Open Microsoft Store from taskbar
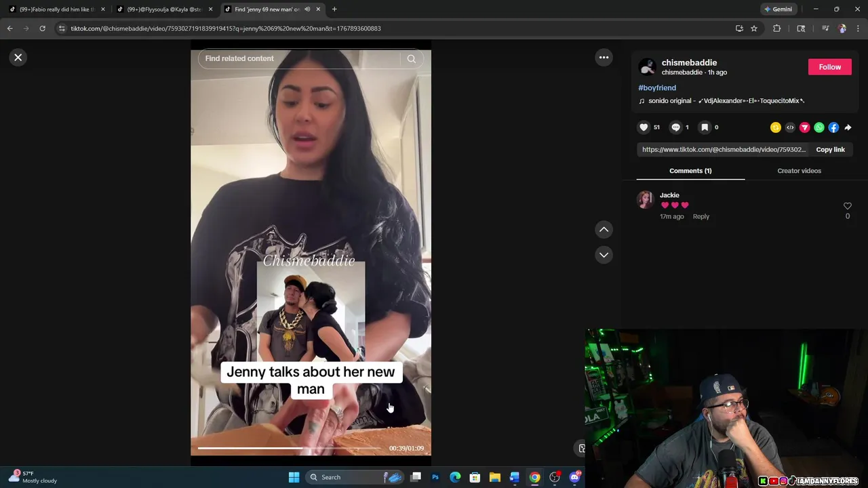This screenshot has width=868, height=488. pos(475,477)
